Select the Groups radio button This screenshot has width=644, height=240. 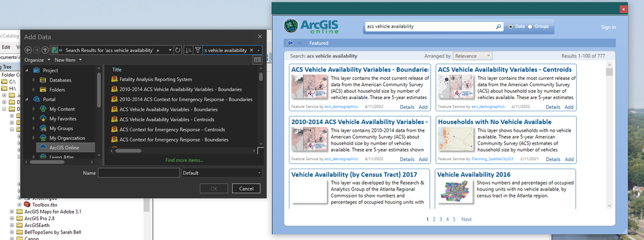pos(530,26)
